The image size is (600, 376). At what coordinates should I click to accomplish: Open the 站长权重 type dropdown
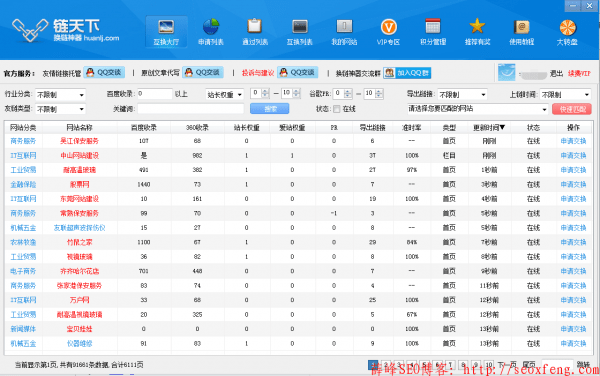[224, 94]
